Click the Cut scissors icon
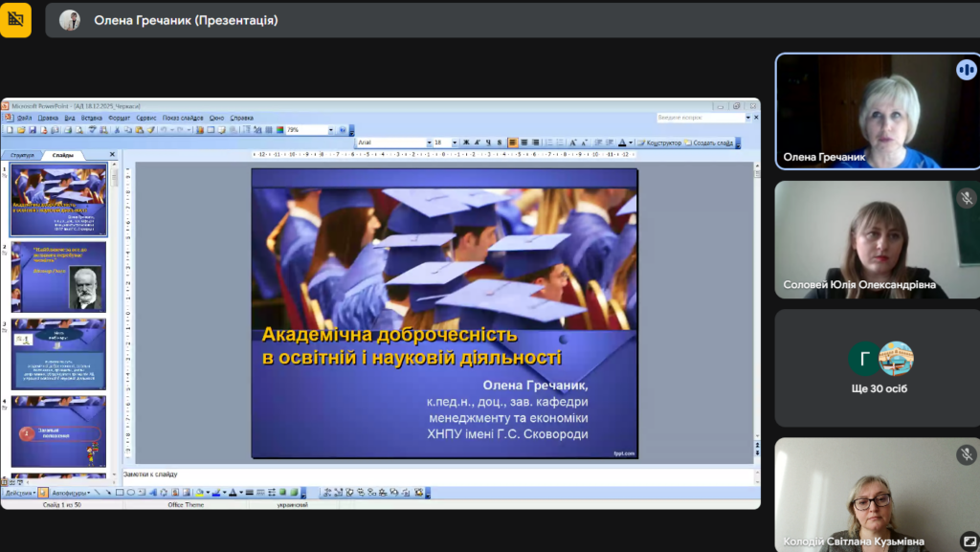Viewport: 980px width, 552px height. tap(116, 129)
